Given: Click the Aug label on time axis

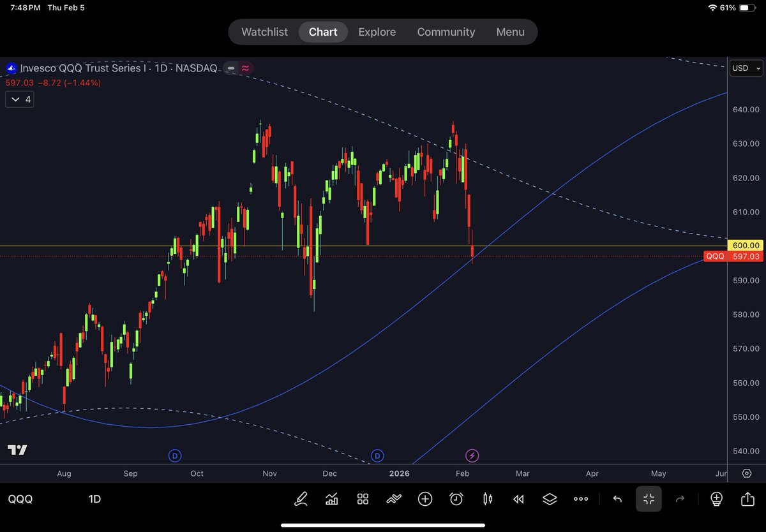Looking at the screenshot, I should tap(64, 473).
